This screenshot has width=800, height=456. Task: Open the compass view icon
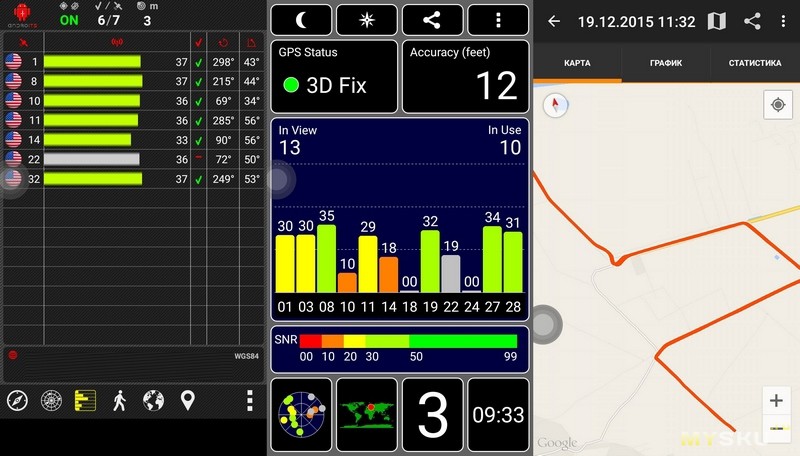(17, 401)
